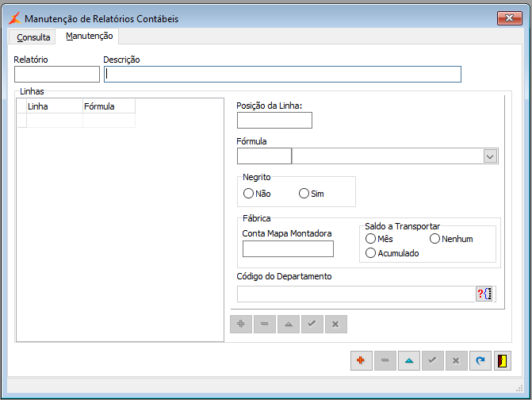
Task: Click the blue curved-arrow refresh button
Action: [x=480, y=360]
